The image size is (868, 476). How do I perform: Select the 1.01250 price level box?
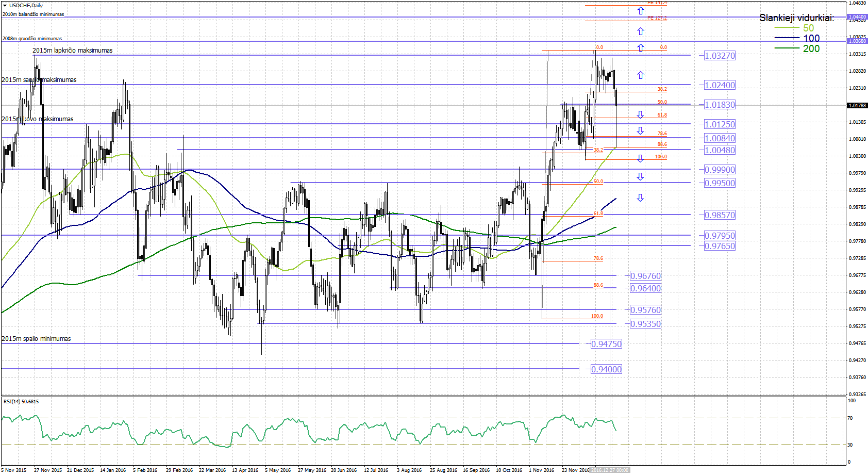pos(720,124)
